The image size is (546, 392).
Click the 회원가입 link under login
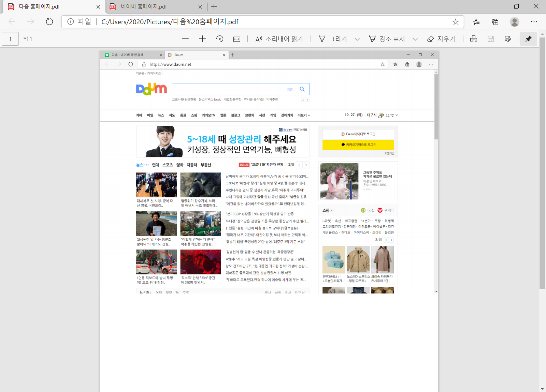pos(389,153)
